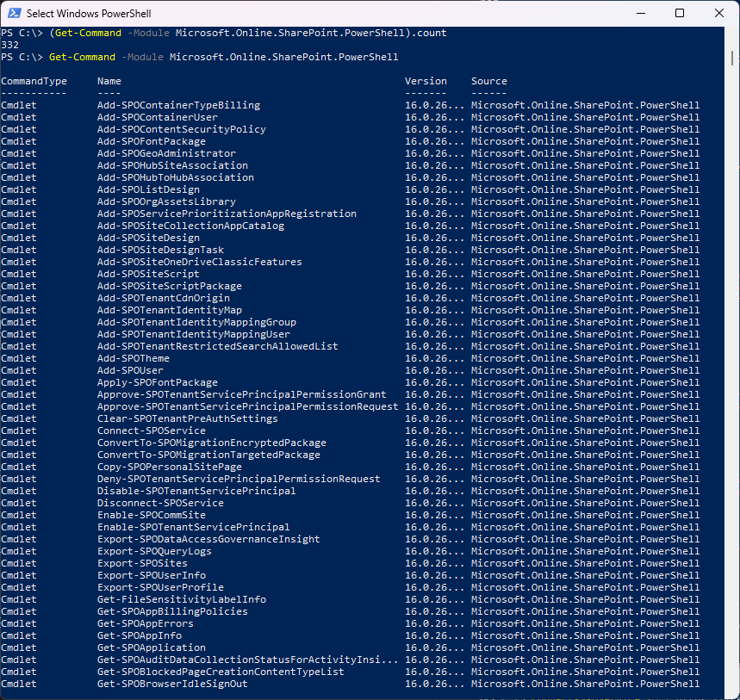Click Add-SPOUser cmdlet name
Viewport: 740px width, 700px height.
[x=130, y=370]
